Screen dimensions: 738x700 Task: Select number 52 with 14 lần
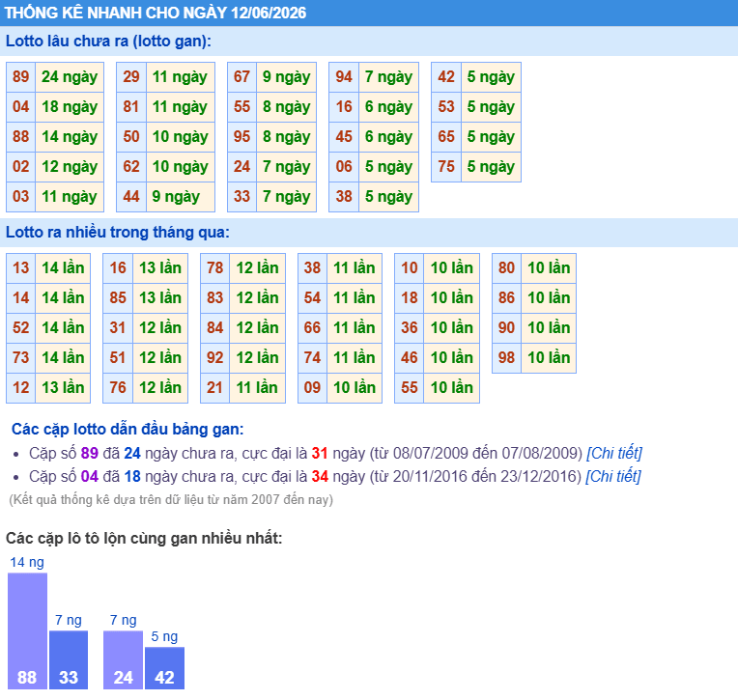tap(20, 328)
